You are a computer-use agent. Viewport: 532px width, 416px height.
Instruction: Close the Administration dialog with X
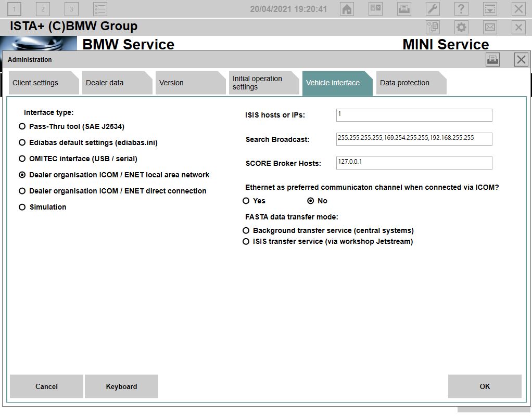pos(521,60)
